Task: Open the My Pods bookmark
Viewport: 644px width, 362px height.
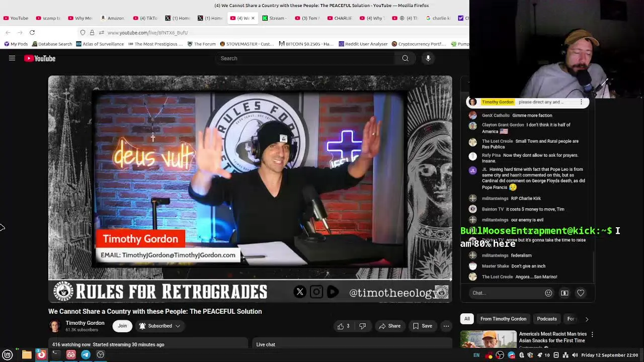Action: 16,44
